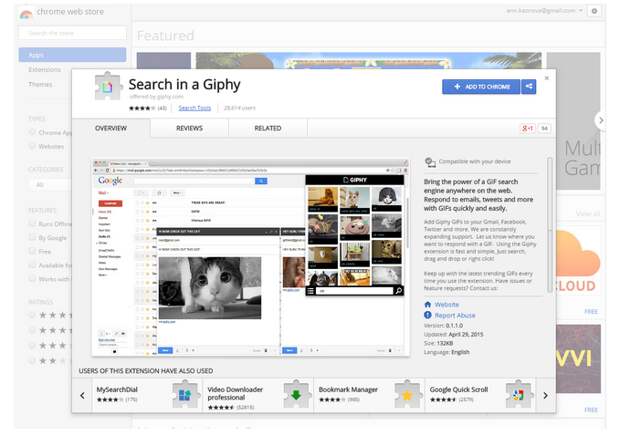This screenshot has width=620, height=436.
Task: Open the Google Quick Scroll card
Action: [x=480, y=394]
